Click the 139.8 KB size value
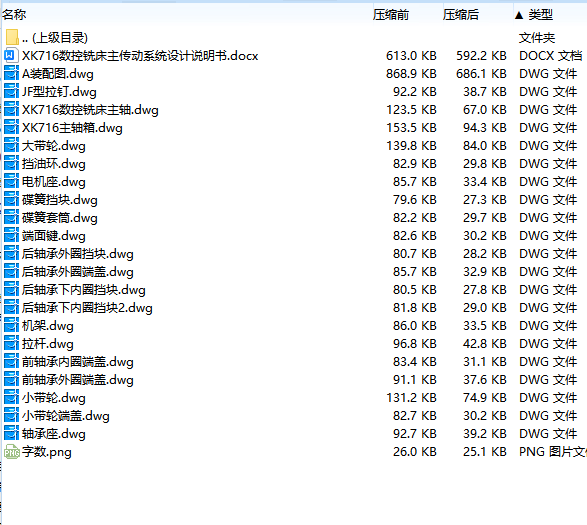Screen dimensions: 587x525 tap(411, 145)
